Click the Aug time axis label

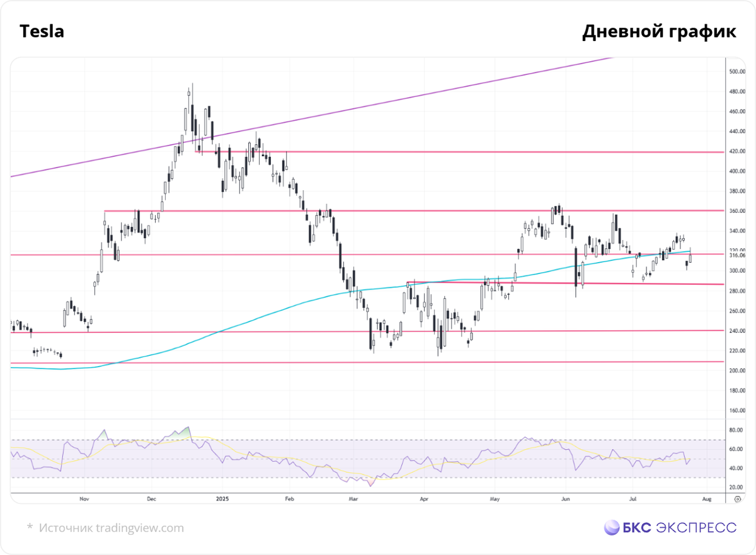(x=706, y=499)
